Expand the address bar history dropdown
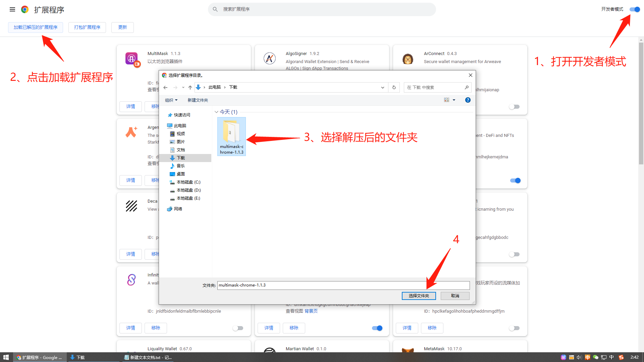 click(x=383, y=88)
